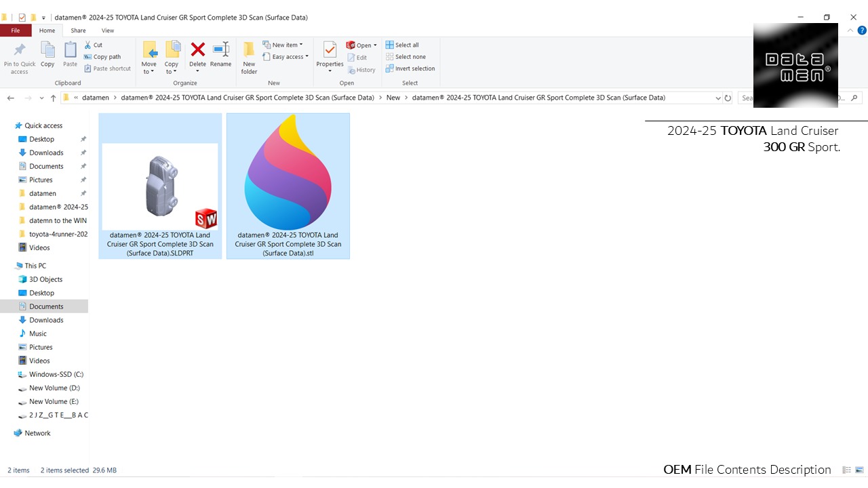Select the .stl file thumbnail
The width and height of the screenshot is (868, 488).
[288, 186]
